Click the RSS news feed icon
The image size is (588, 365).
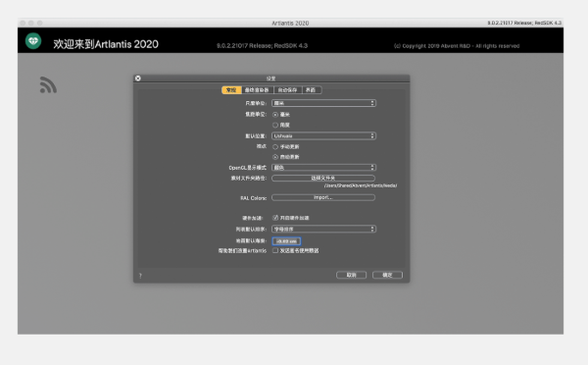[x=48, y=84]
